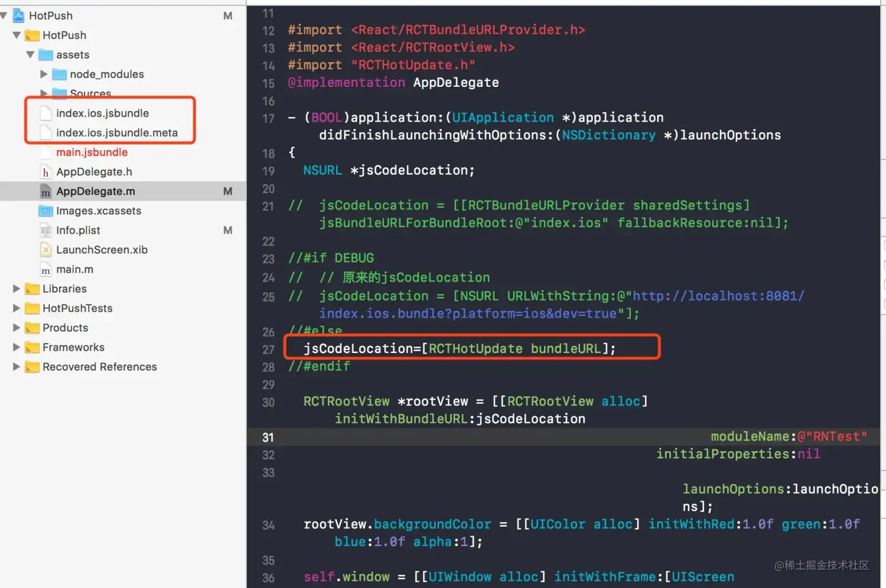Image resolution: width=886 pixels, height=588 pixels.
Task: Click the @implementation AppDelegate line
Action: pyautogui.click(x=393, y=82)
